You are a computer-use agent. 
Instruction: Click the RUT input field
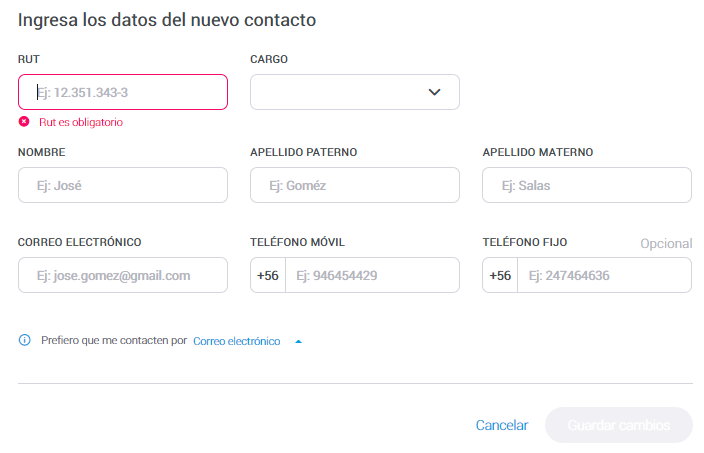coord(122,92)
